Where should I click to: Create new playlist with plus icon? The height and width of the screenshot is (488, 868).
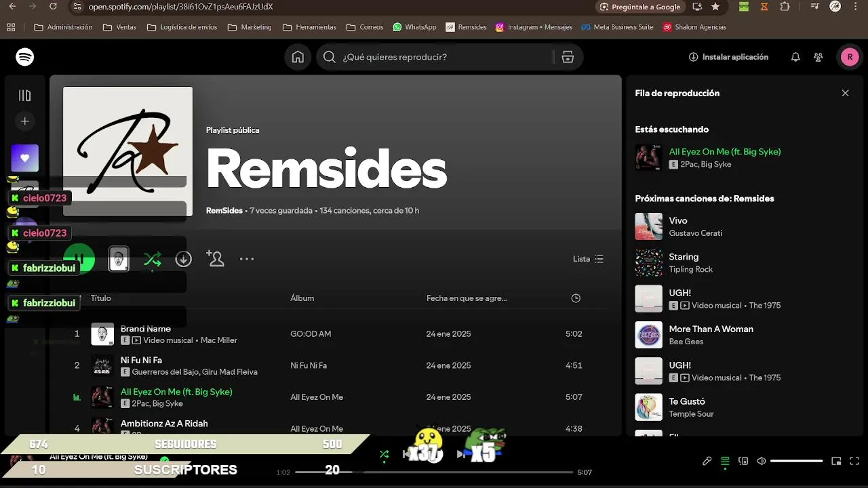pos(25,121)
